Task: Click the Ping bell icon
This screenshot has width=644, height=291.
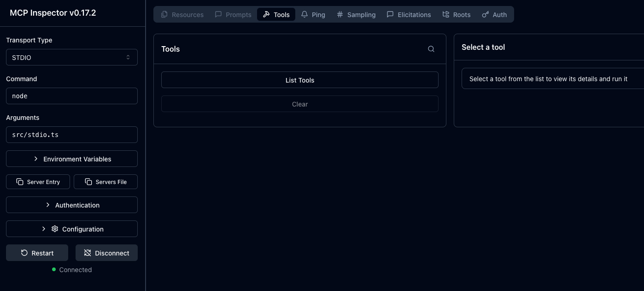Action: [x=304, y=14]
